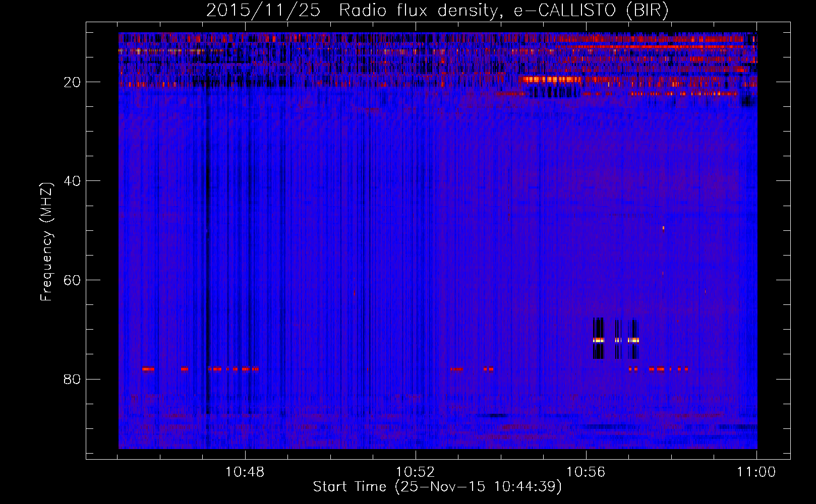Viewport: 816px width, 504px height.
Task: Click the plot title '2015/11/25 Radio flux density, e-CALLISTO (BIR)'
Action: 437,10
